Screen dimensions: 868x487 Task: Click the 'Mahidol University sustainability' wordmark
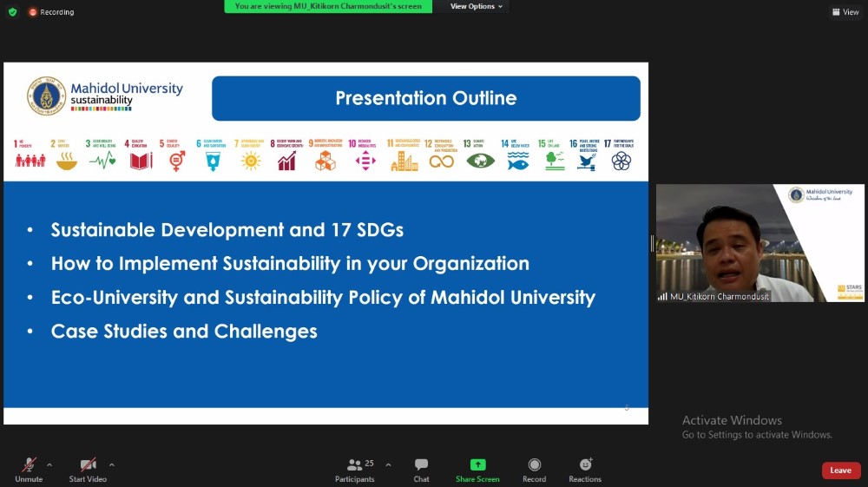point(126,95)
